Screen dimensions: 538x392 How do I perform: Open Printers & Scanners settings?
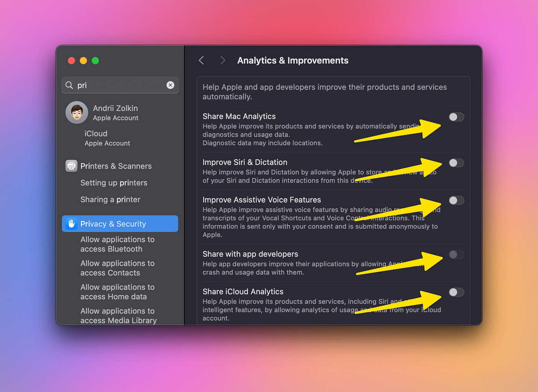120,166
